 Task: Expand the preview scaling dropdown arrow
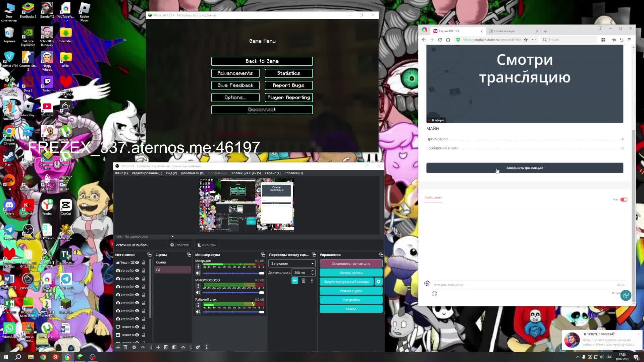tap(172, 236)
